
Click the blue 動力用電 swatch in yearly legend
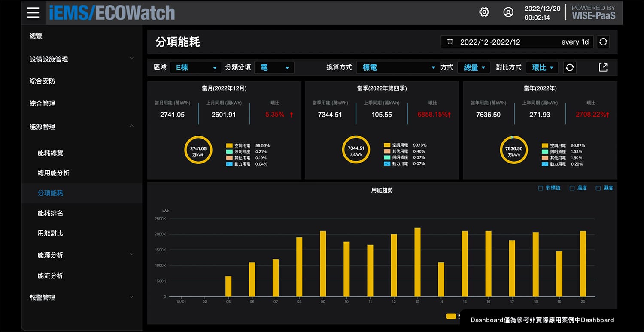pyautogui.click(x=545, y=164)
